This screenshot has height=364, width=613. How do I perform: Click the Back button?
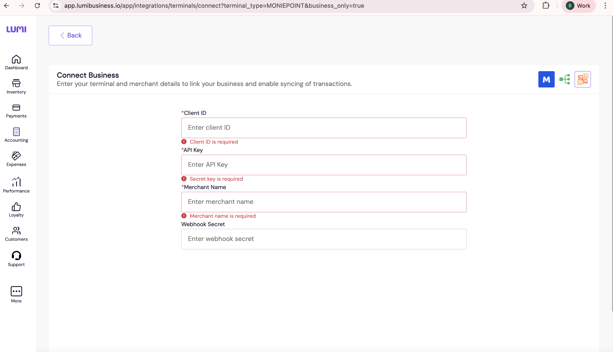70,35
